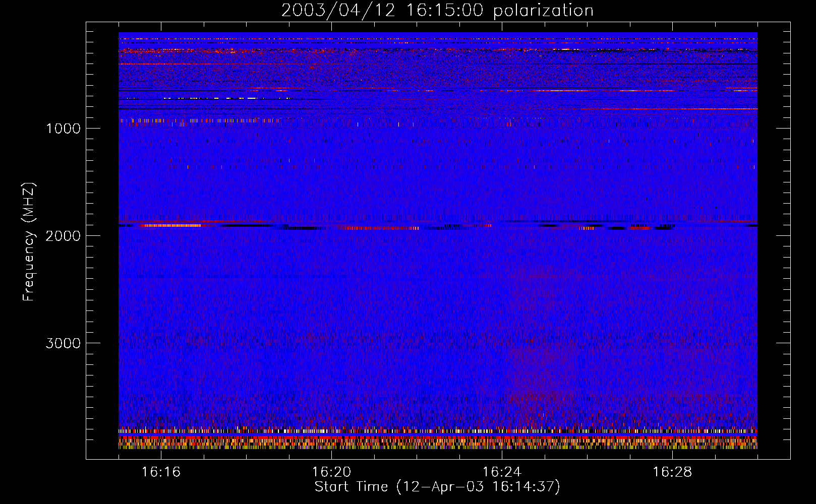Click the 3000 frequency tick label

pos(63,343)
